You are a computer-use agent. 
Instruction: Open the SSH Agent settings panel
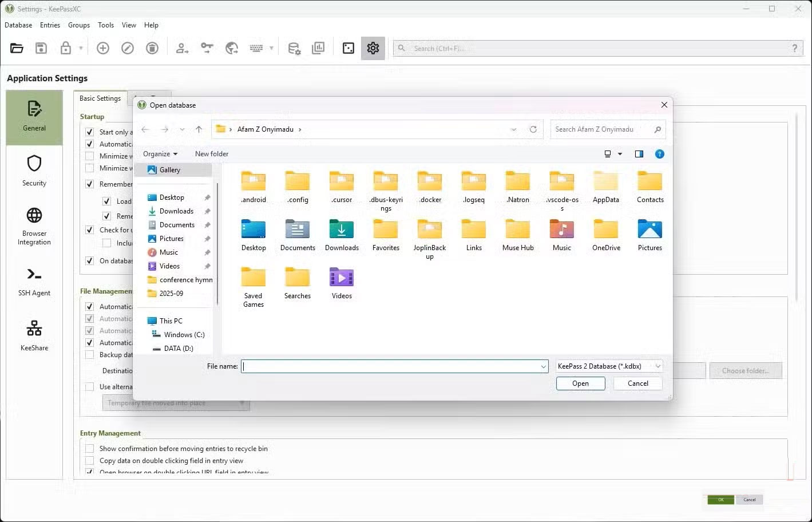(34, 280)
